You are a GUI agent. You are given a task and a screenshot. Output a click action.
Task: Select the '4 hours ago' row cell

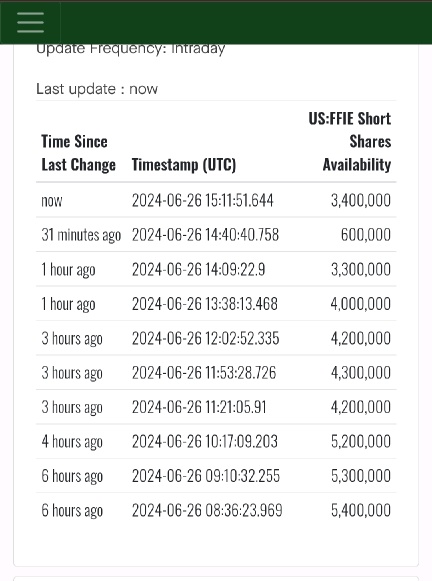tap(72, 442)
